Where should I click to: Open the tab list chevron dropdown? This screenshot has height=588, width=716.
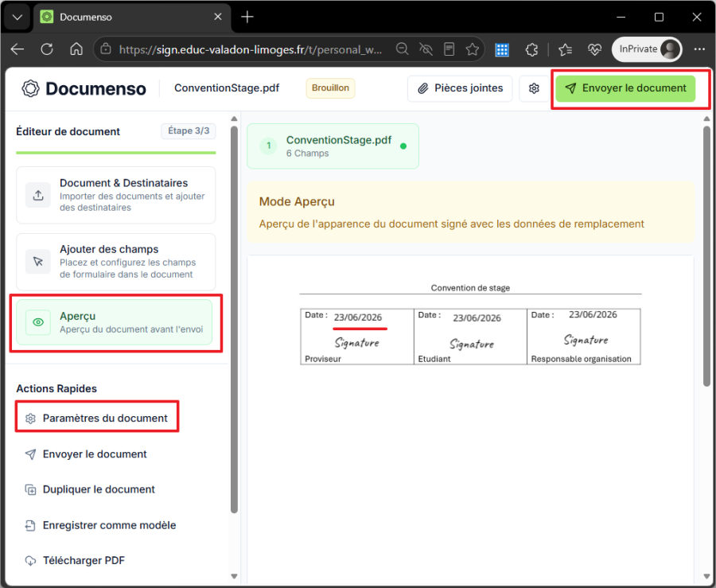pos(18,18)
